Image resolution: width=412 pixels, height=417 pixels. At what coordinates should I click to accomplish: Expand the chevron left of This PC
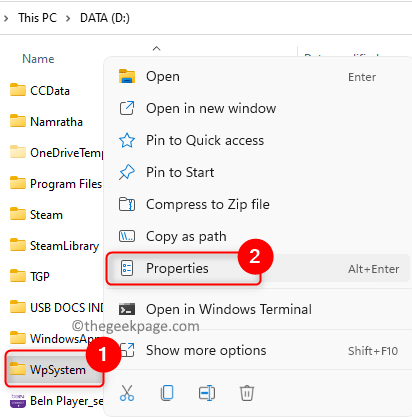coord(6,18)
